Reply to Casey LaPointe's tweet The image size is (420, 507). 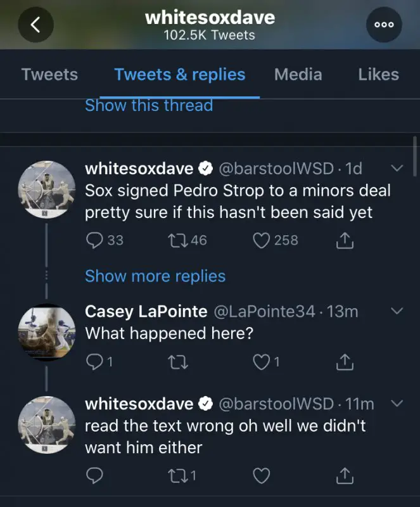(x=94, y=362)
